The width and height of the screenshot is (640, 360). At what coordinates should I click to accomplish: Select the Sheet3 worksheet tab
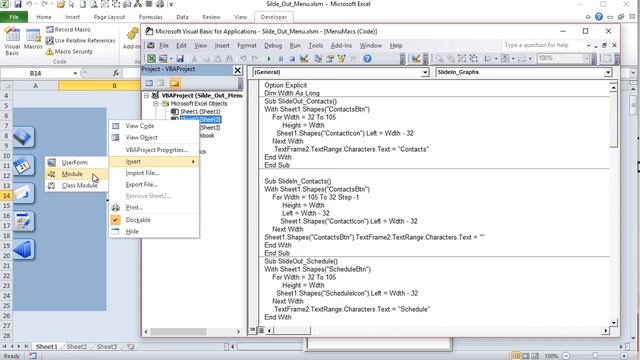point(107,347)
